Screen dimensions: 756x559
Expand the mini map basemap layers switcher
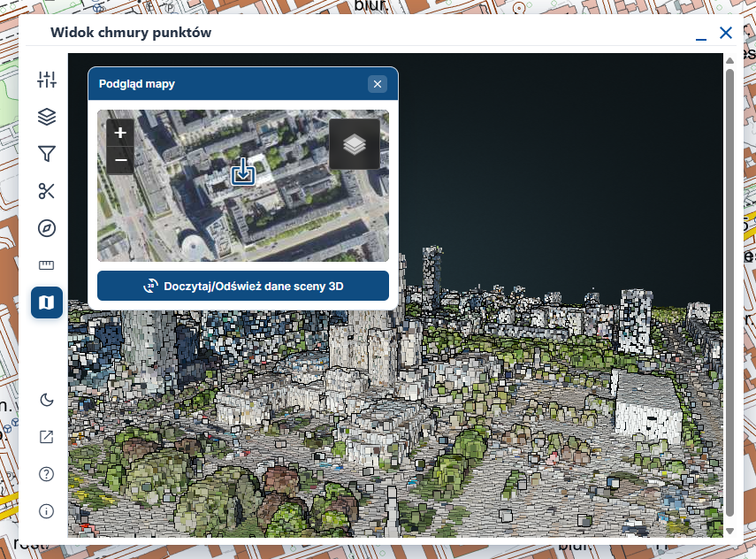tap(355, 144)
